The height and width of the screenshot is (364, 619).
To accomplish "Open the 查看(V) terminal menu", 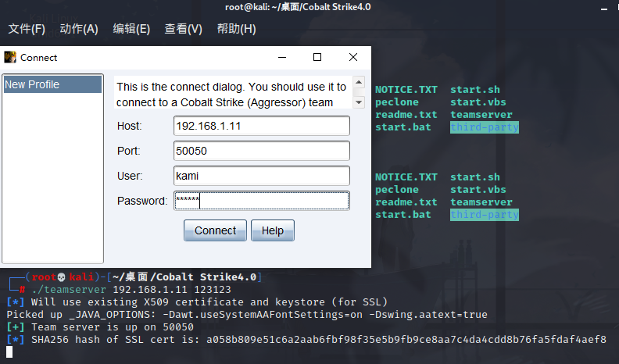I will click(183, 29).
